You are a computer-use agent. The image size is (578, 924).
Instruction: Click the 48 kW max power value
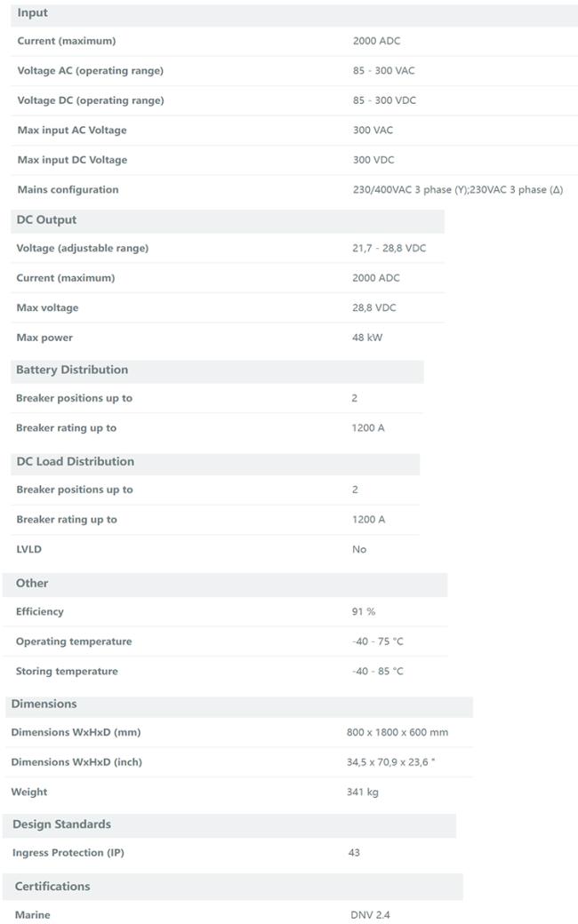click(367, 338)
